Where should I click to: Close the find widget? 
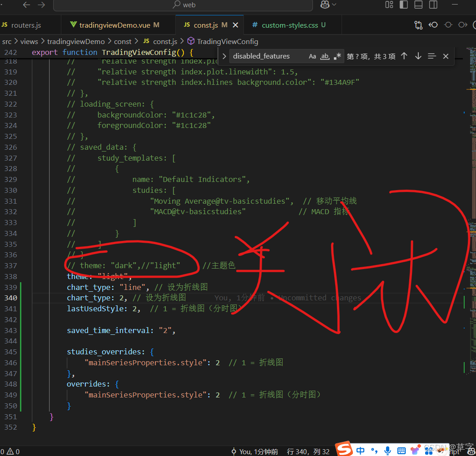(446, 56)
